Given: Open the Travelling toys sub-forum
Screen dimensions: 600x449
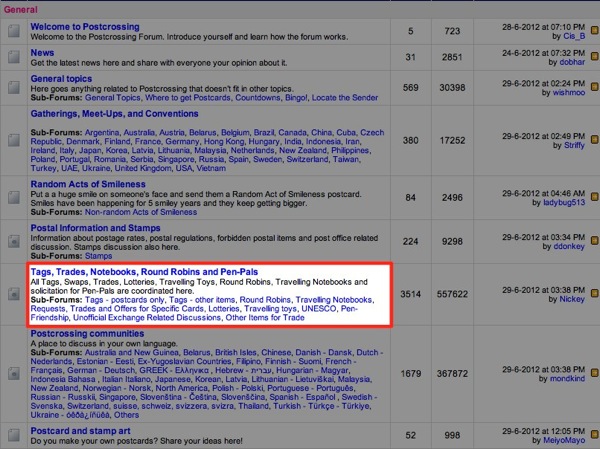Looking at the screenshot, I should coord(271,309).
